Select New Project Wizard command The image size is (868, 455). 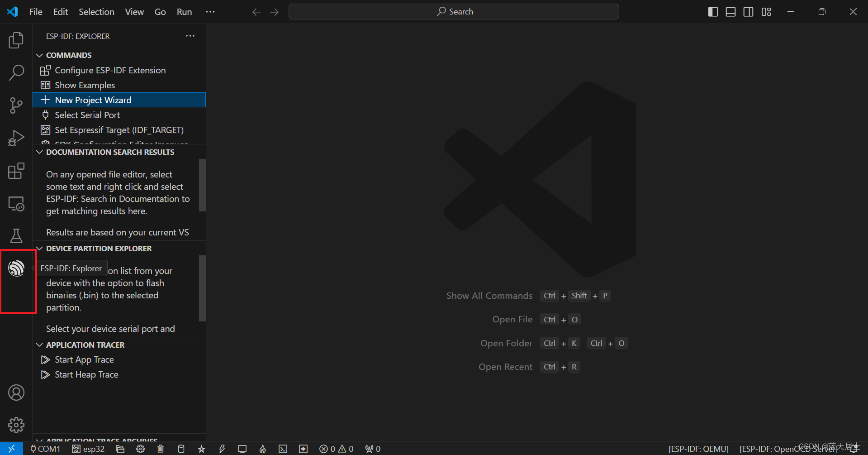point(119,100)
